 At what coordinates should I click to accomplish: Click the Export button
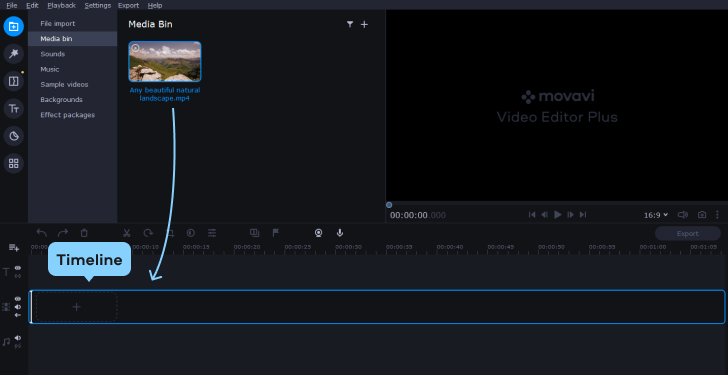tap(688, 233)
